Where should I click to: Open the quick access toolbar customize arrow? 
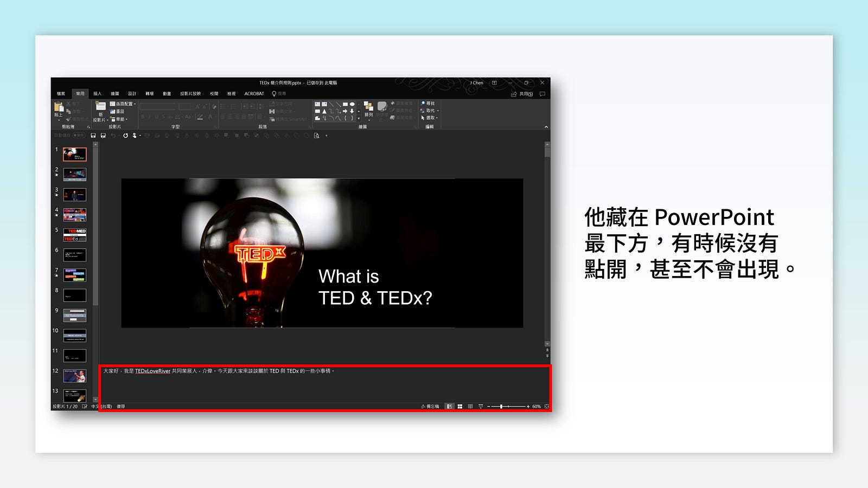pyautogui.click(x=327, y=136)
